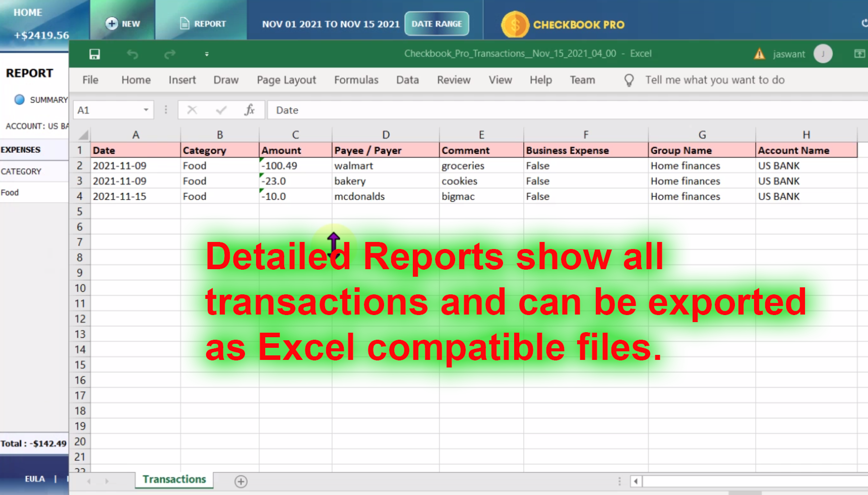The width and height of the screenshot is (868, 495).
Task: Open the Review ribbon tab
Action: tap(454, 80)
